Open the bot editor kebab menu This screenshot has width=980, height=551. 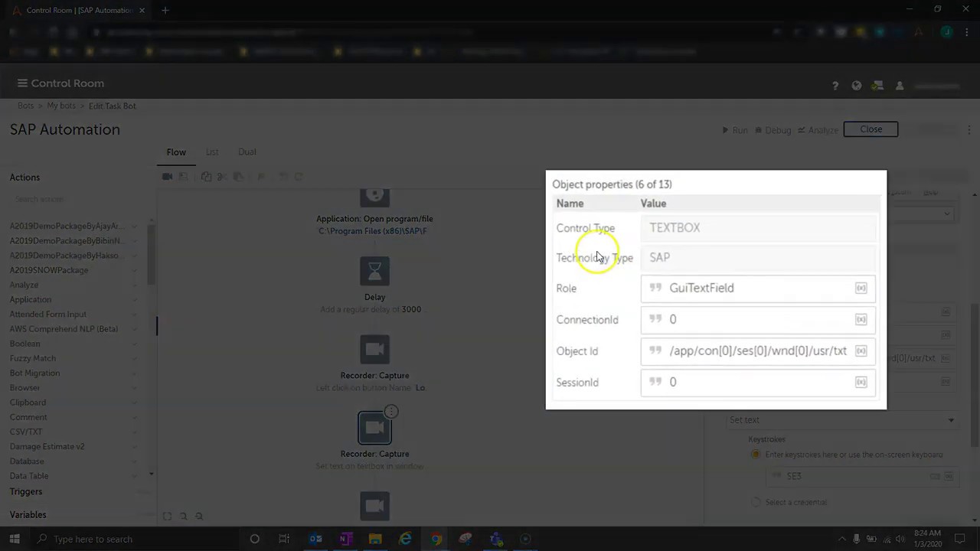pos(969,130)
